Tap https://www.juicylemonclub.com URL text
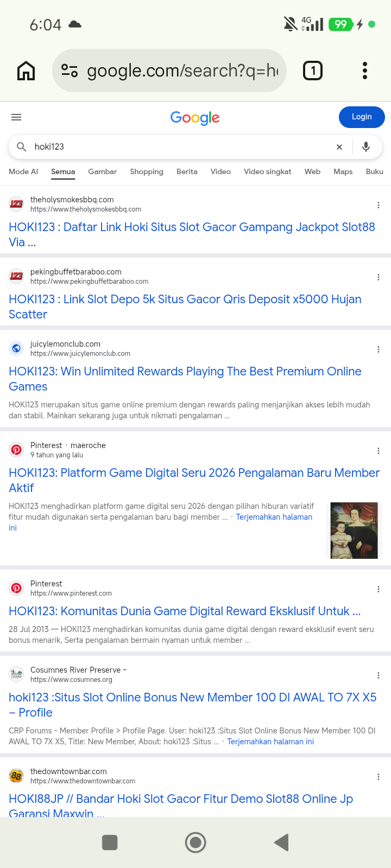The image size is (391, 868). (x=80, y=354)
